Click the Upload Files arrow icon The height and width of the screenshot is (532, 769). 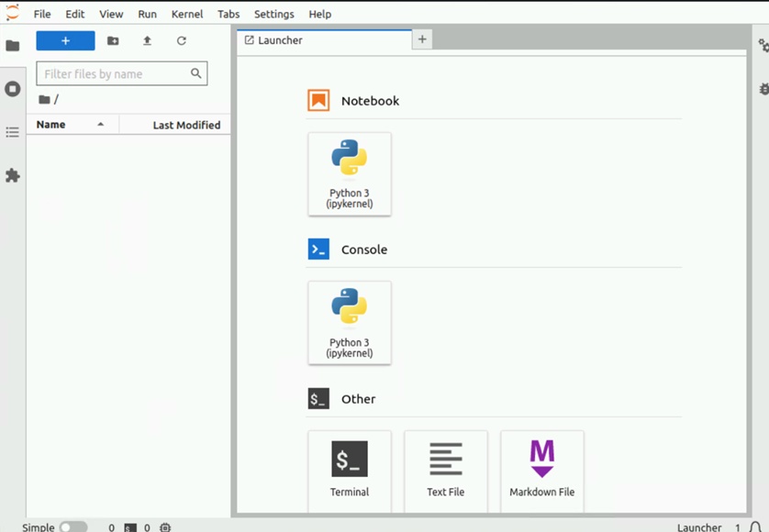(x=147, y=40)
